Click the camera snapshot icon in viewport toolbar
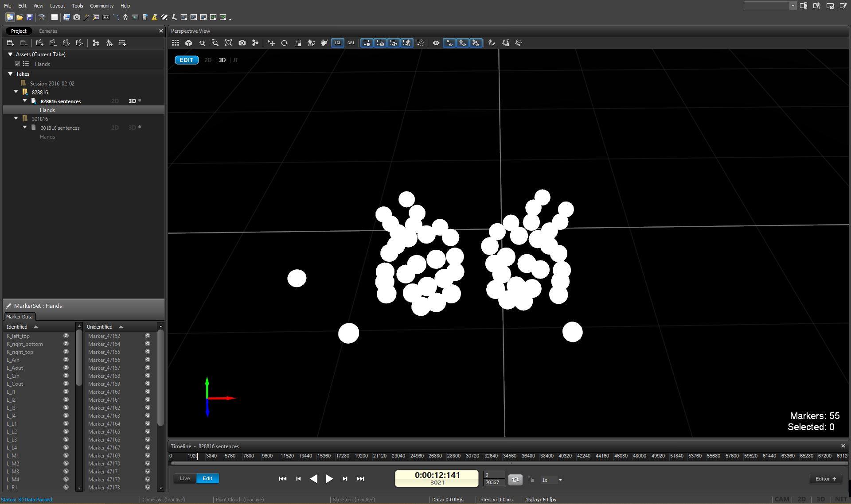This screenshot has height=504, width=851. click(242, 43)
